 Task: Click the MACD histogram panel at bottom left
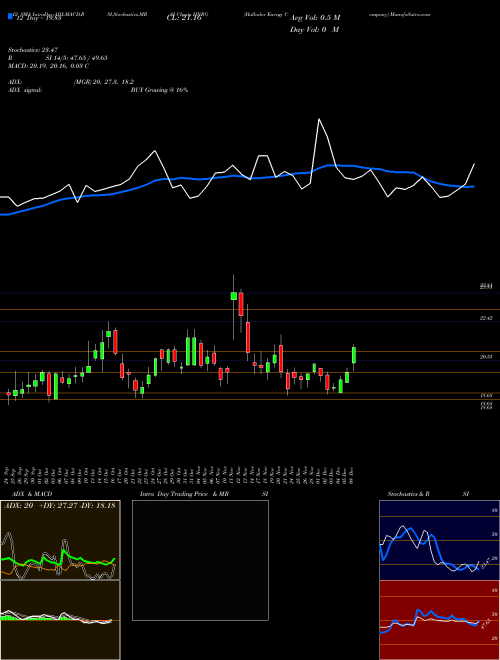click(60, 620)
